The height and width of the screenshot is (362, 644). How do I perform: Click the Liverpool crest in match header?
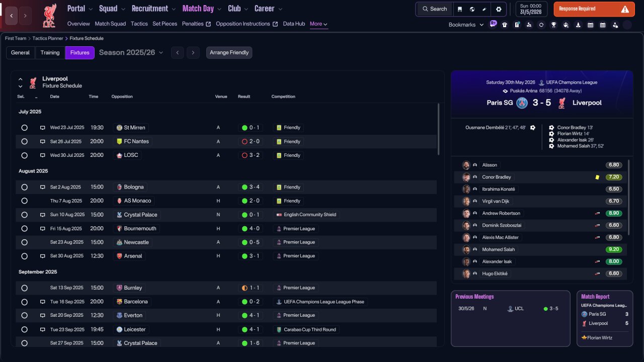[x=562, y=103]
